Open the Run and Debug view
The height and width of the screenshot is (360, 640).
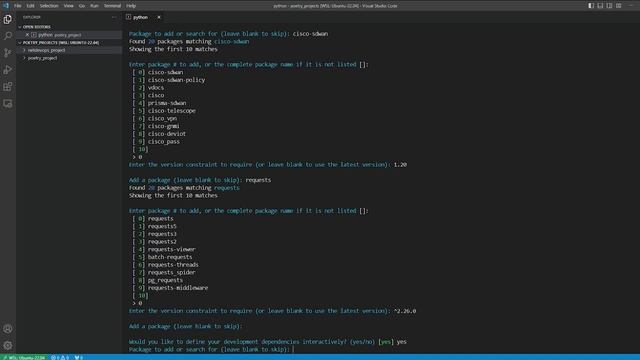click(x=7, y=70)
